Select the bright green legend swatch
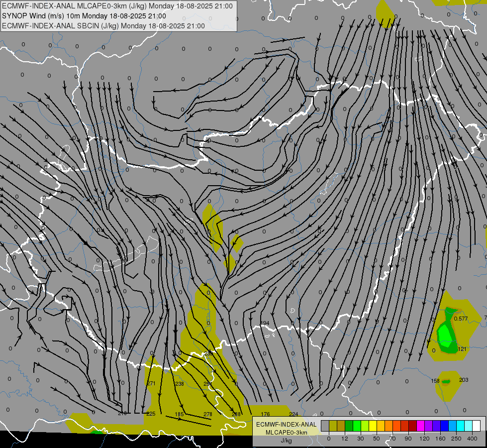Image resolution: width=487 pixels, height=448 pixels. (357, 426)
